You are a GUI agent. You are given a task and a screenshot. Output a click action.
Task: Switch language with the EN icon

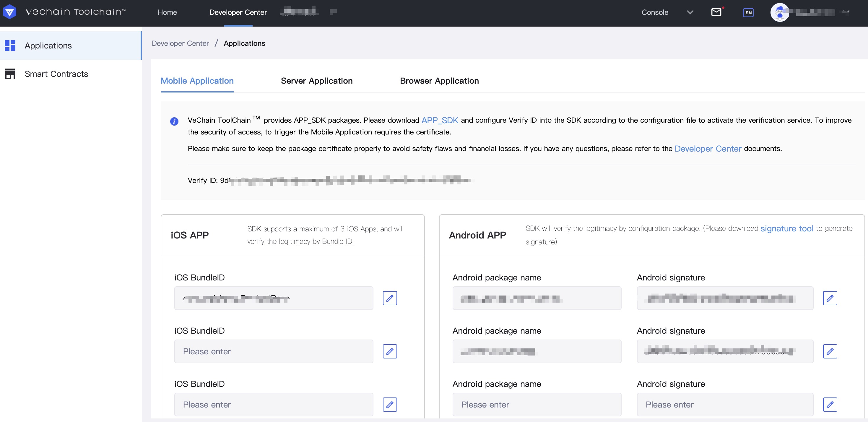[748, 12]
